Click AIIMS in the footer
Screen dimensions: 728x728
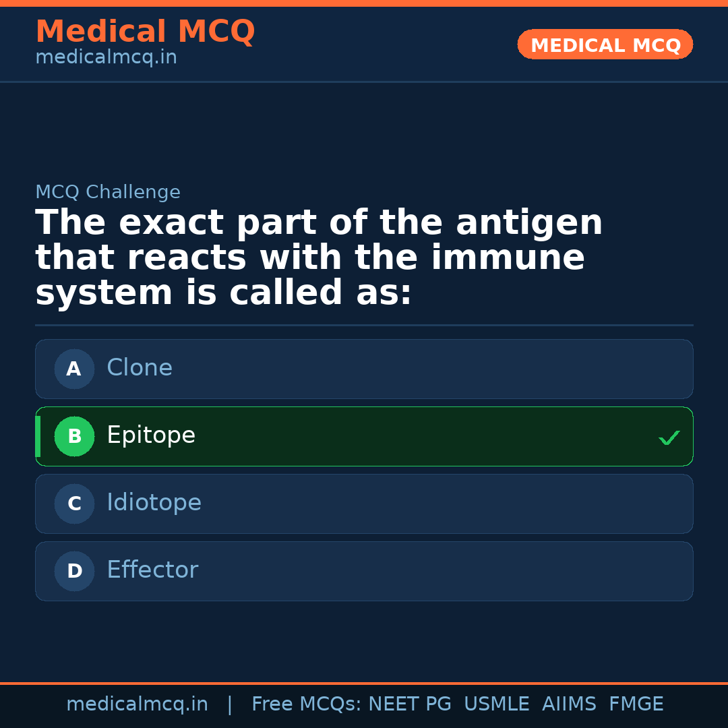pos(569,704)
